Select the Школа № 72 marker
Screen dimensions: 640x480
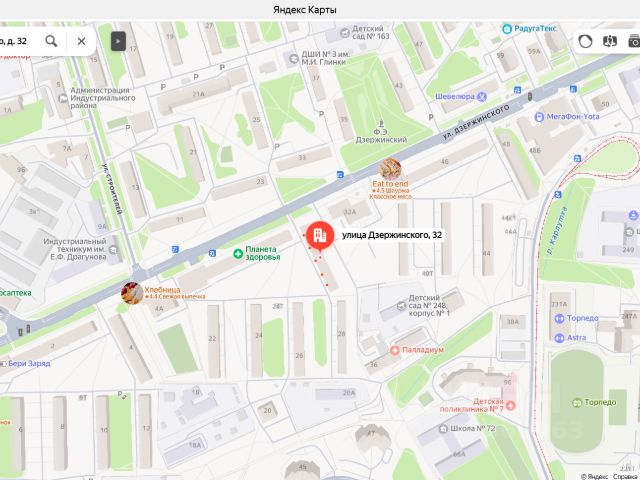[x=444, y=429]
